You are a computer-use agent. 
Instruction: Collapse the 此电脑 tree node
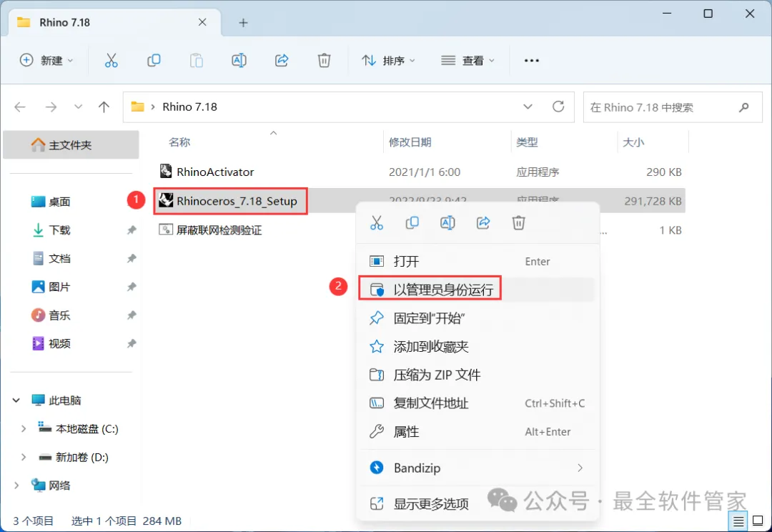tap(16, 400)
